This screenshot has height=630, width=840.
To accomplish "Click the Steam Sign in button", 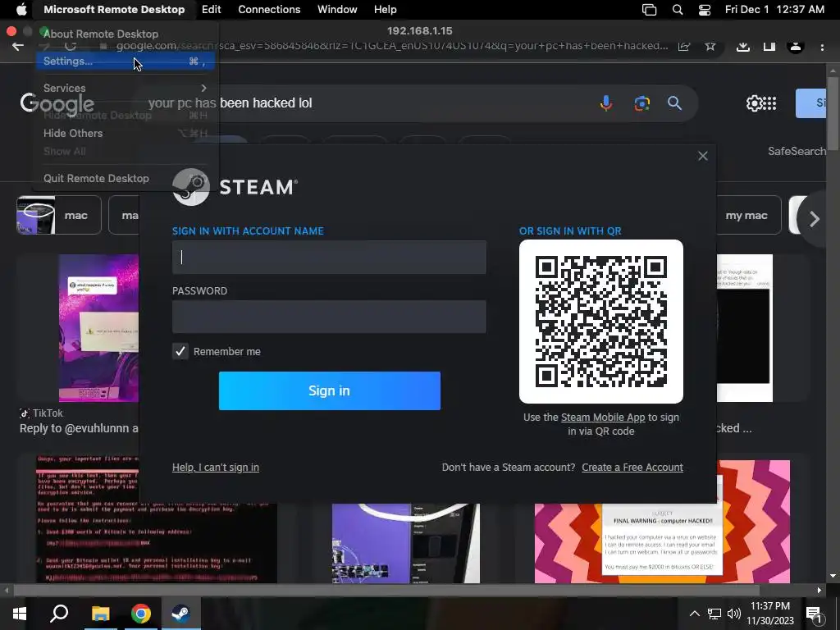I will tap(330, 390).
